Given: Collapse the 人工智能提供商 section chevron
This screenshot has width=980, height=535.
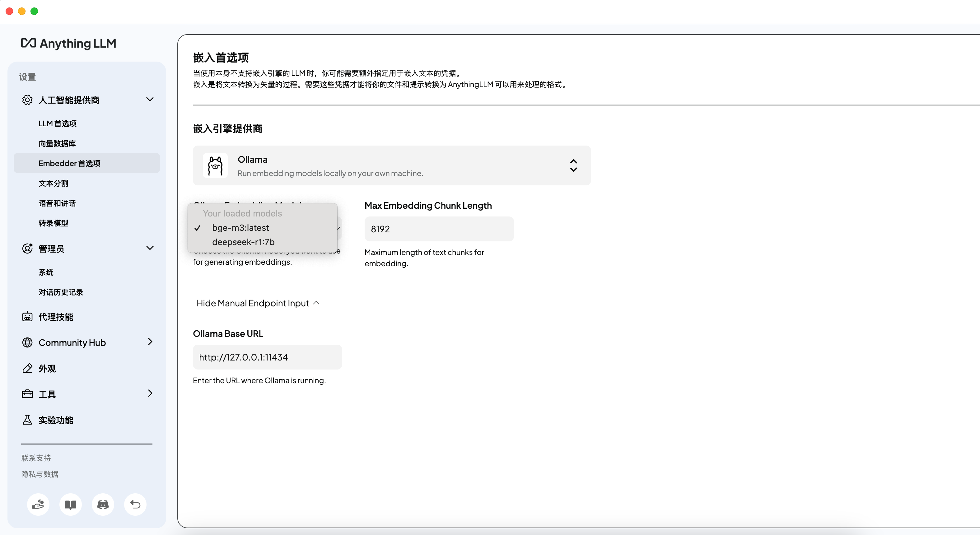Looking at the screenshot, I should point(150,100).
